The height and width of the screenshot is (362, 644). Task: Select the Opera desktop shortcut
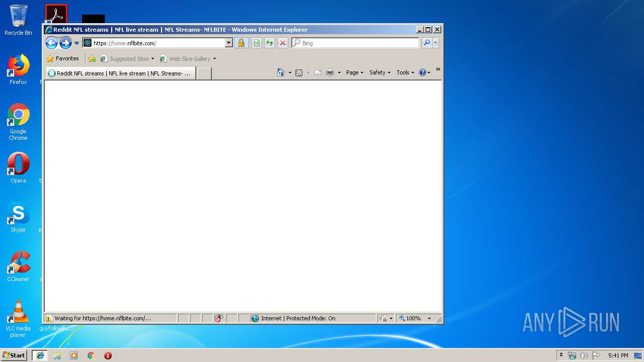tap(18, 168)
